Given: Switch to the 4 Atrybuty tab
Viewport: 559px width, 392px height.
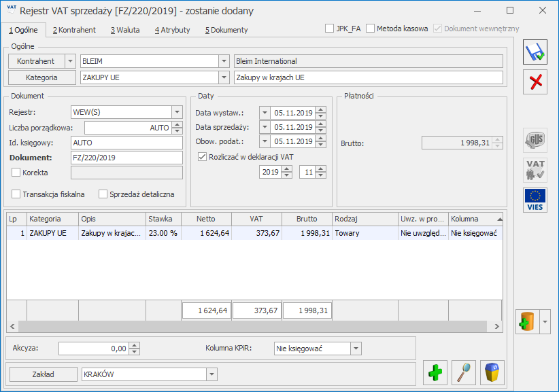Looking at the screenshot, I should [x=172, y=30].
